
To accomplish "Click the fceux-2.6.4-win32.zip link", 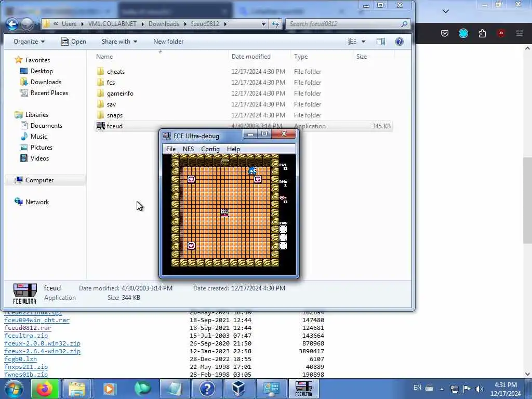I will tap(43, 351).
